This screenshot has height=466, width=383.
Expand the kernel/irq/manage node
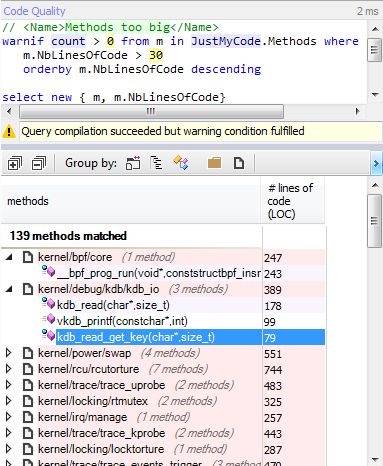(x=9, y=417)
